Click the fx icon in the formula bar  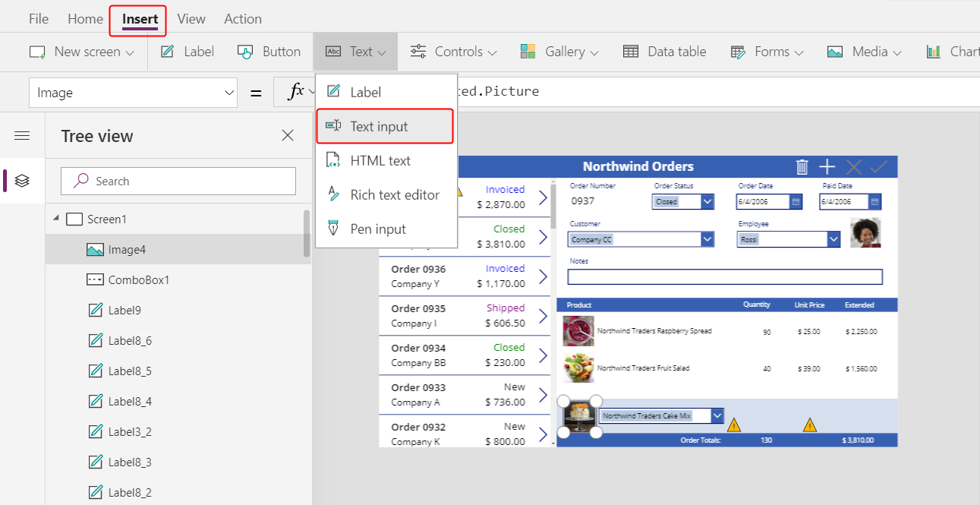[x=296, y=91]
